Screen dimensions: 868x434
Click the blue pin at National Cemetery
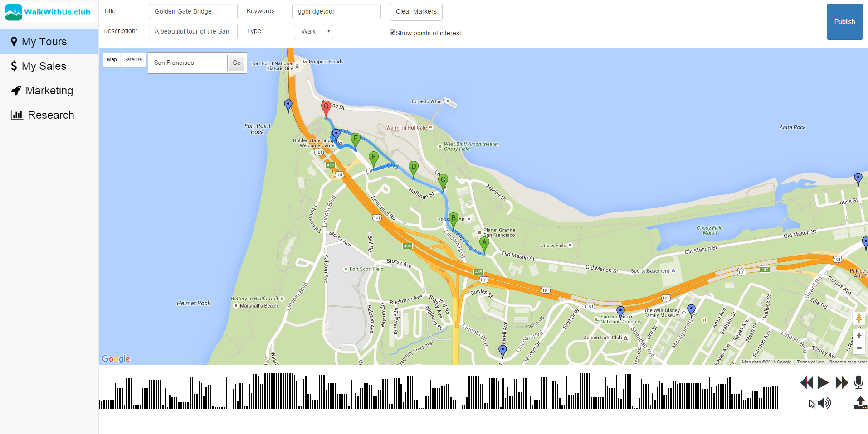click(620, 313)
